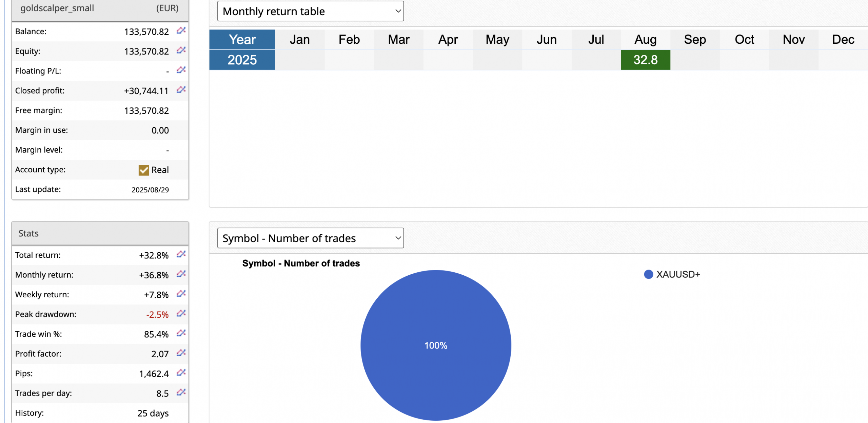Click the blue 100% pie slice
The image size is (868, 423).
(x=436, y=345)
